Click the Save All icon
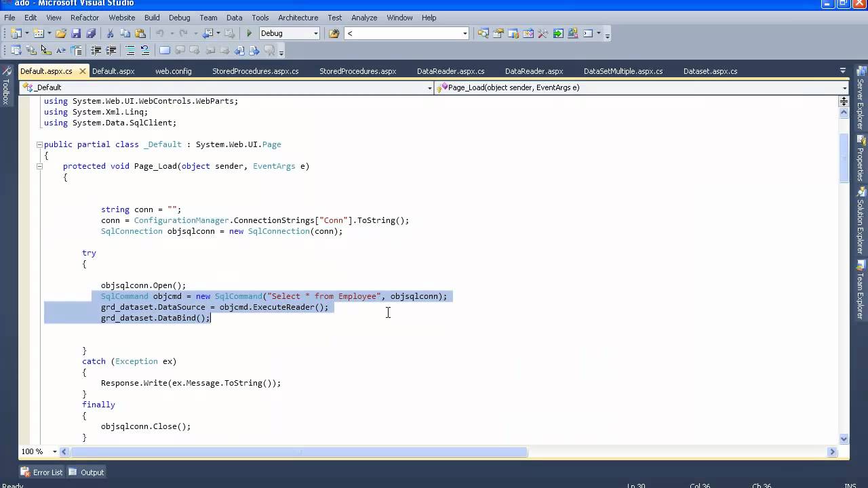868x488 pixels. 90,33
